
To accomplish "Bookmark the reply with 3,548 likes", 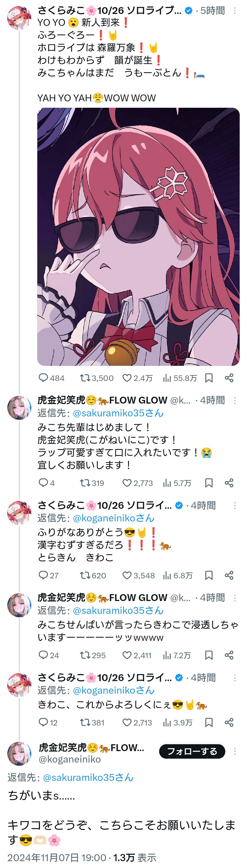I will [x=209, y=576].
